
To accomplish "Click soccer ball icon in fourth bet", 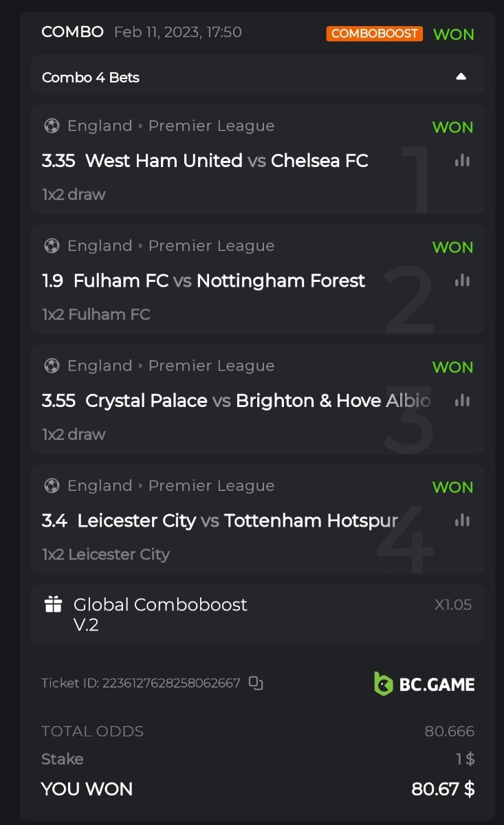I will tap(52, 485).
